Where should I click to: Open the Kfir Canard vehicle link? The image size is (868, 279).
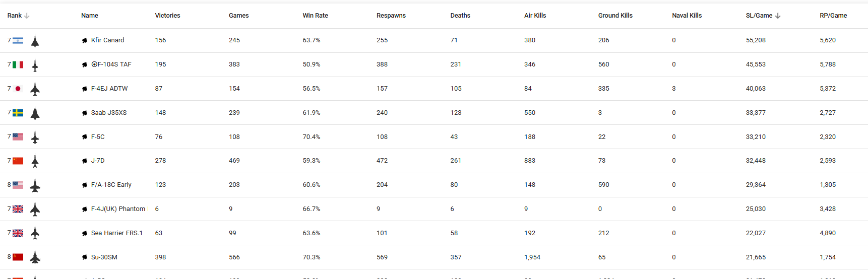click(x=107, y=40)
